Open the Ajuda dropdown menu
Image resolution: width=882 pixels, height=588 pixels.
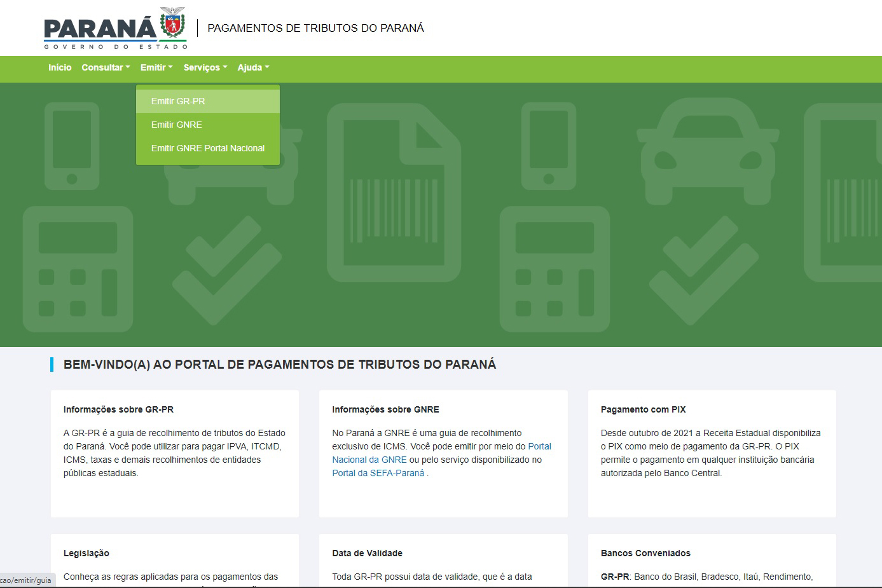pos(253,67)
